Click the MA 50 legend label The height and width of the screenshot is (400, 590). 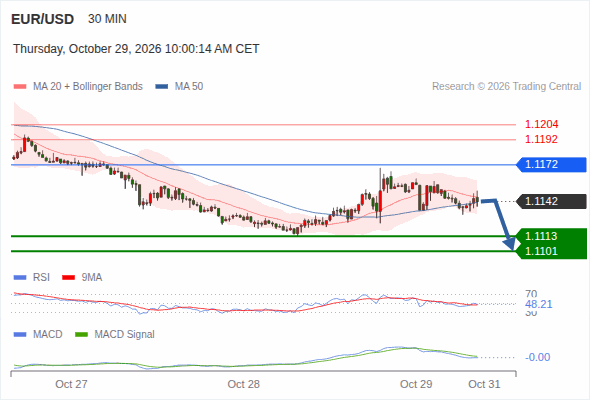click(x=189, y=87)
